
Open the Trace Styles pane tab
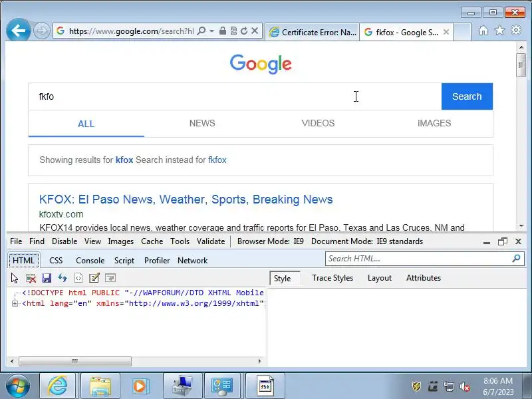pyautogui.click(x=332, y=278)
